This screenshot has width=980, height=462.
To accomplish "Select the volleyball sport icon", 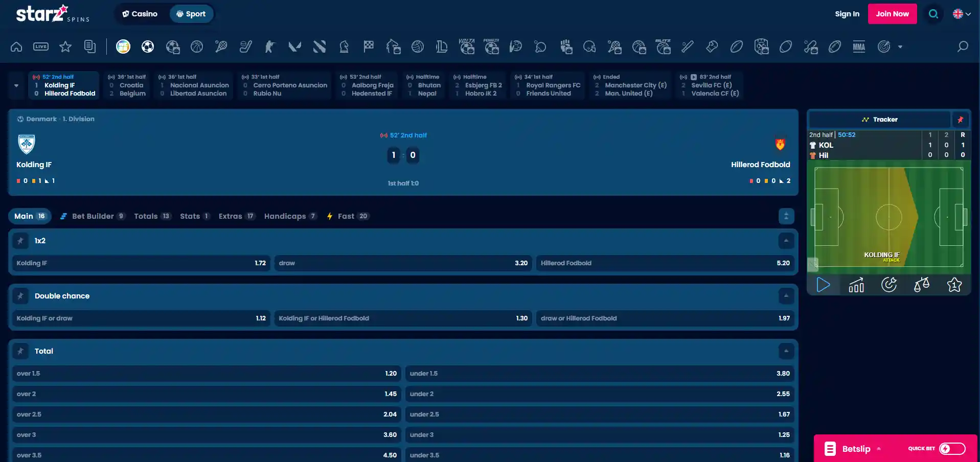I will pyautogui.click(x=418, y=47).
